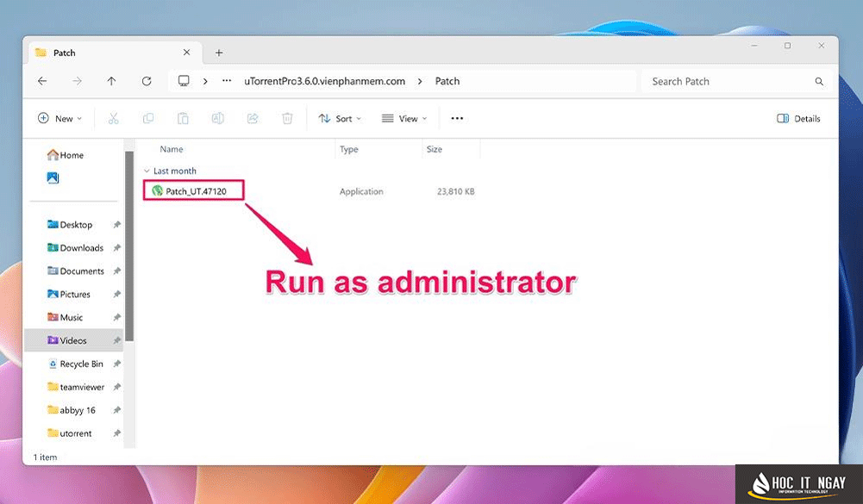Image resolution: width=863 pixels, height=504 pixels.
Task: Open the Gallery item in sidebar
Action: 53,177
